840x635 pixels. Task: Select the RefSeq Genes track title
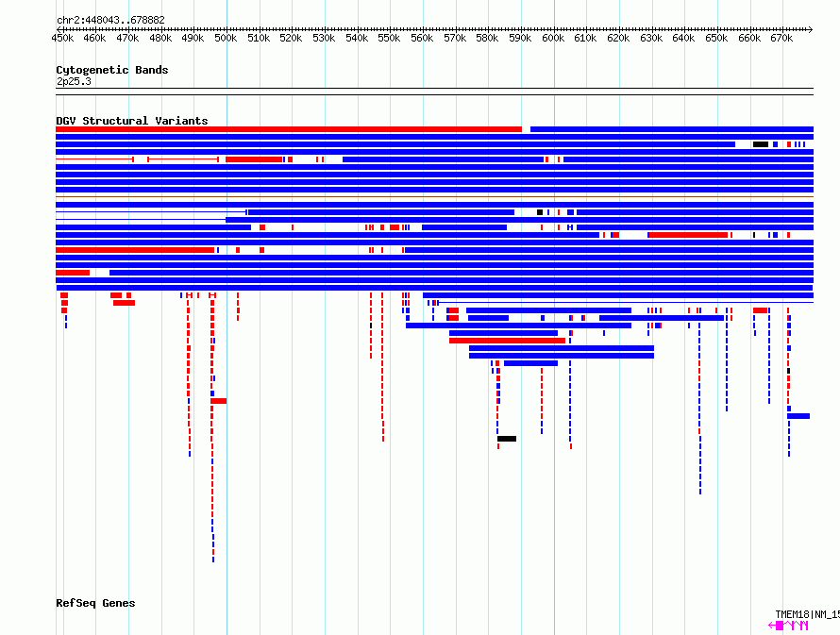pos(95,603)
